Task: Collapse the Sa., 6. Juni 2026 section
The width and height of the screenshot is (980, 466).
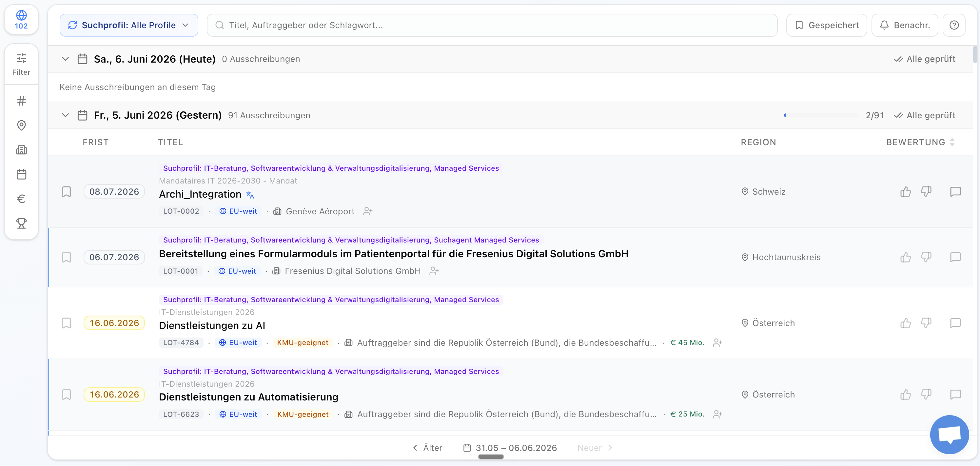Action: pos(66,59)
